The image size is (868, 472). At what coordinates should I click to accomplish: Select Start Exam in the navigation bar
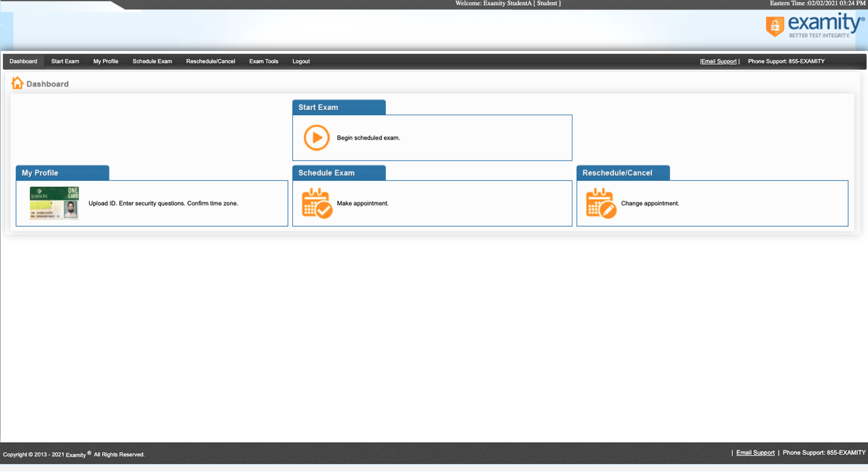pos(65,62)
